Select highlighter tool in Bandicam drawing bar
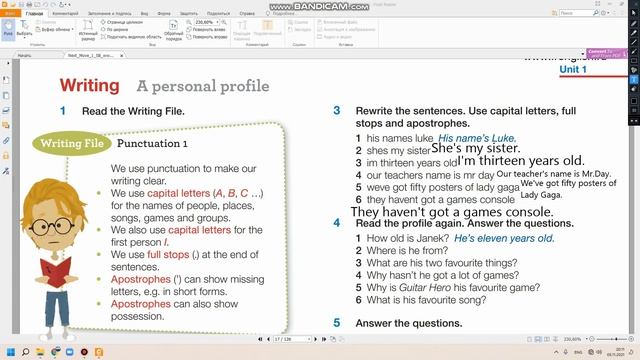 coord(633,33)
